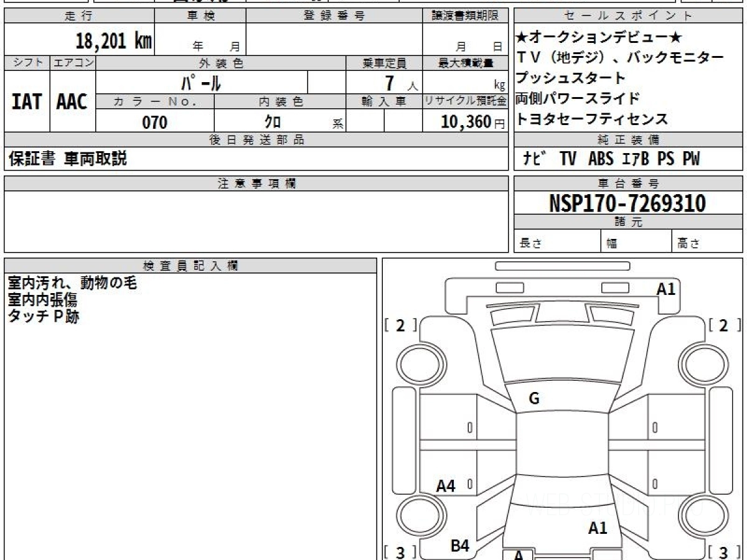Image resolution: width=747 pixels, height=560 pixels.
Task: Click the A1 mark on front bumper
Action: point(666,289)
